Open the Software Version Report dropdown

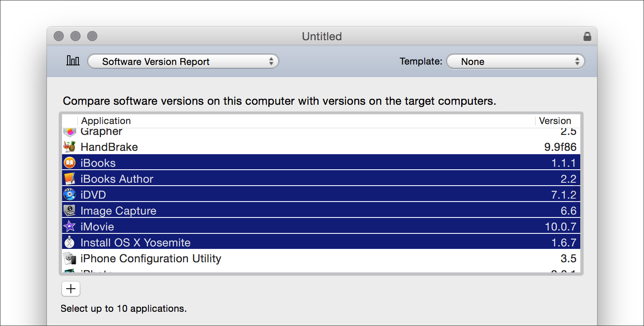183,62
